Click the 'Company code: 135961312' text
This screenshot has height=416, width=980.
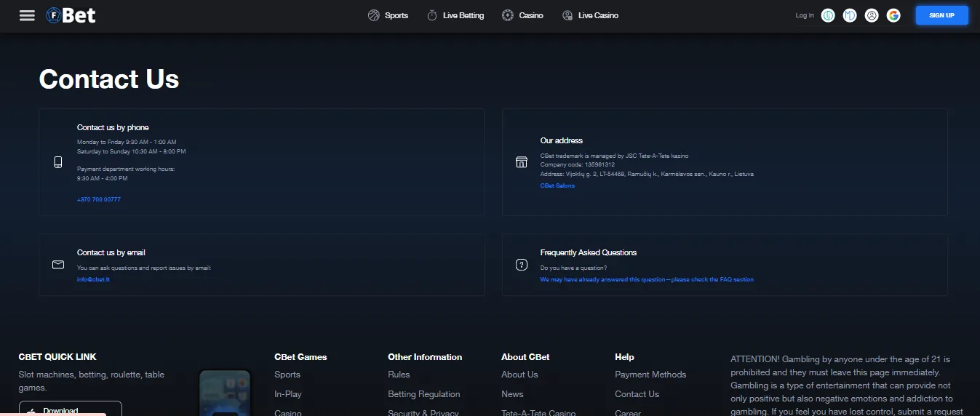[x=578, y=165]
